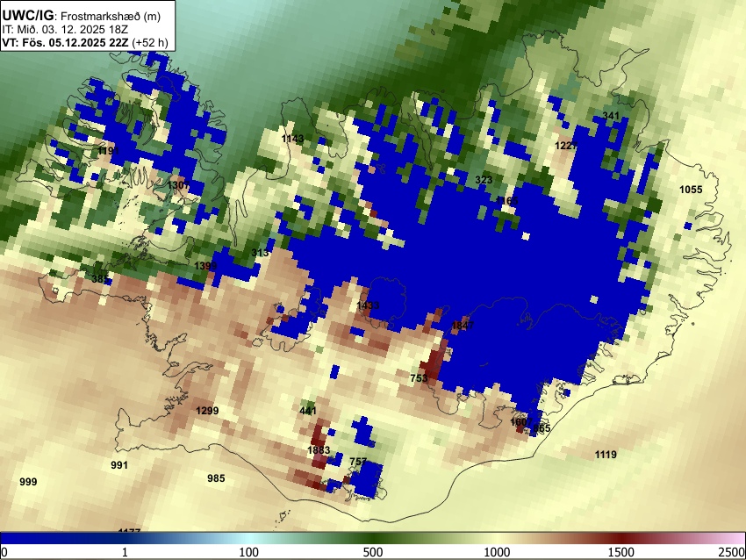
Task: Click the 100 label on the color scale
Action: coord(249,552)
